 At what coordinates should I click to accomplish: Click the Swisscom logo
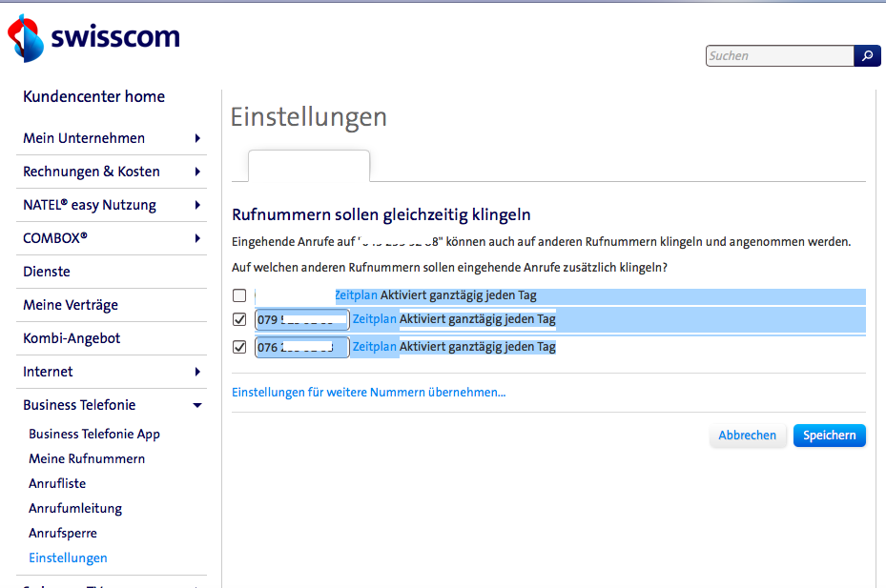pyautogui.click(x=93, y=38)
